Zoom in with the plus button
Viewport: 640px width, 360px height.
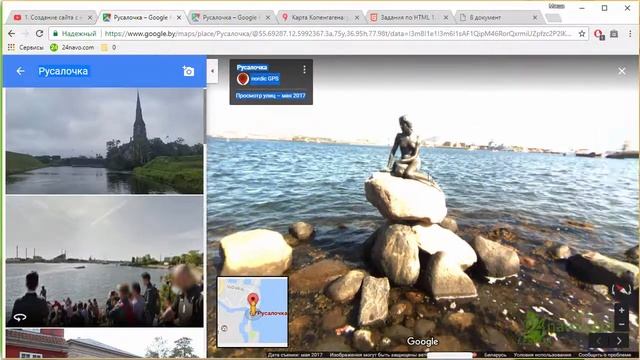coord(621,311)
